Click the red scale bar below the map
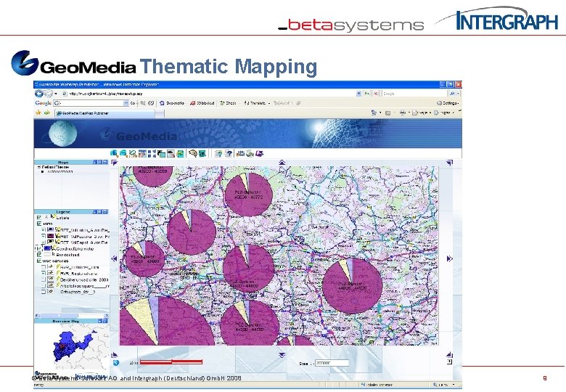 point(171,362)
